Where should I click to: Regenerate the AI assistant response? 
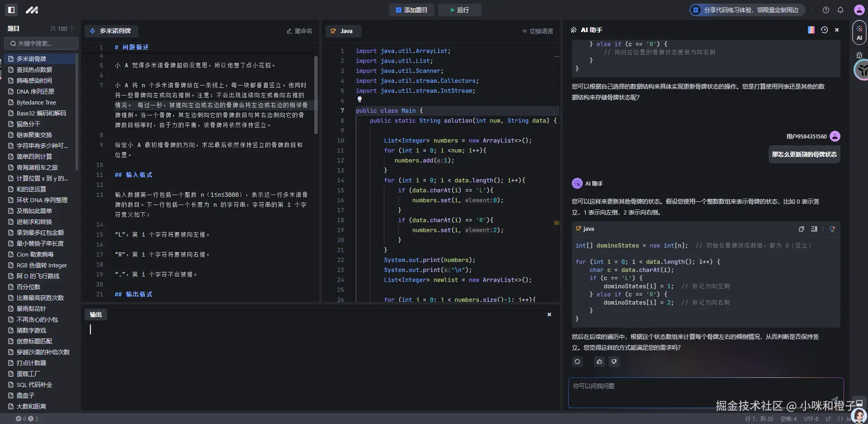[577, 362]
